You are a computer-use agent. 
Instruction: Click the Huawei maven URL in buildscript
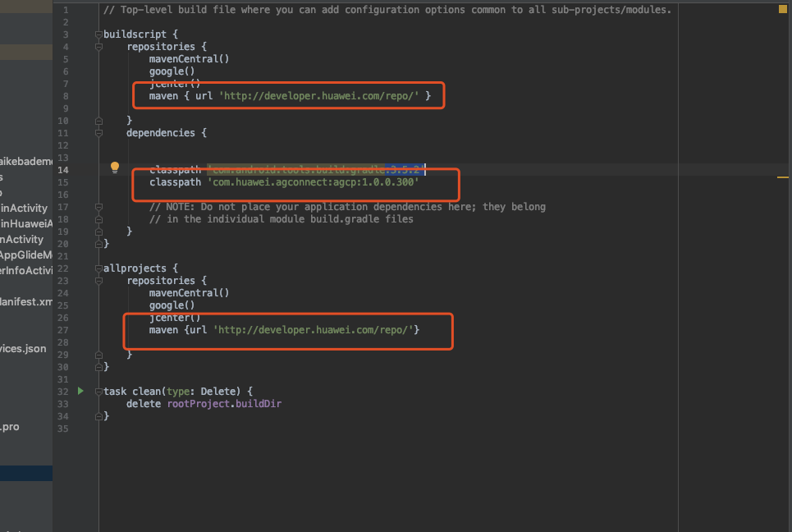click(318, 96)
